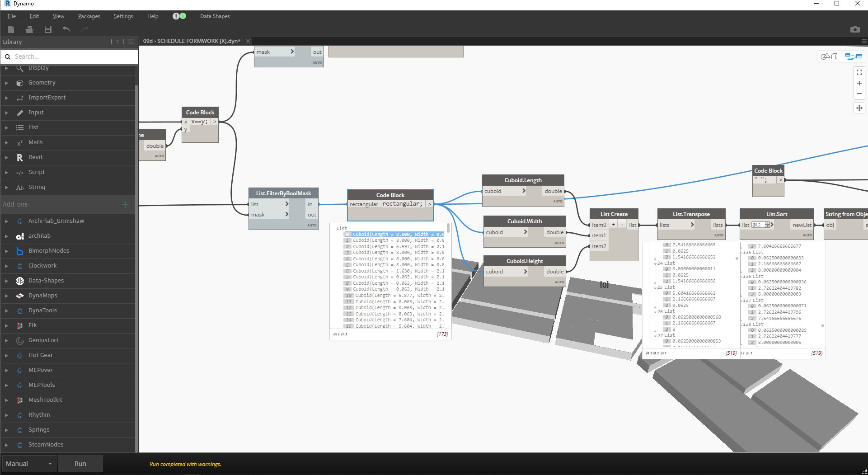Save the graph using the toolbar Save icon

48,29
